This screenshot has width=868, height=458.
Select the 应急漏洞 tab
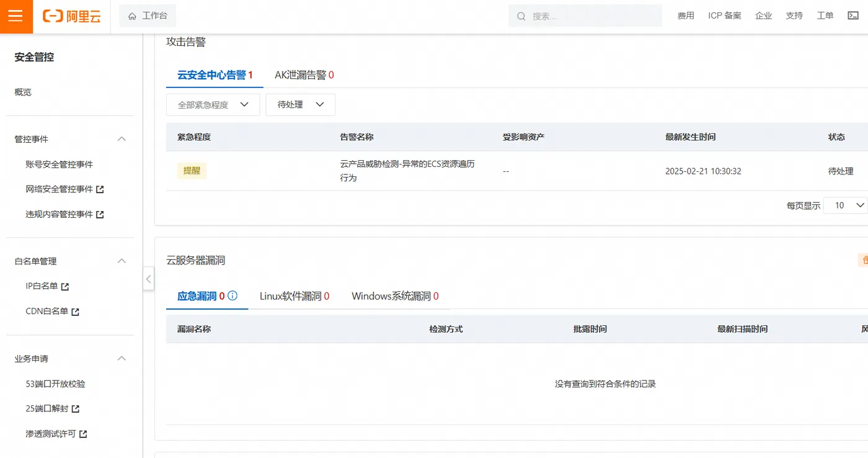[x=207, y=296]
